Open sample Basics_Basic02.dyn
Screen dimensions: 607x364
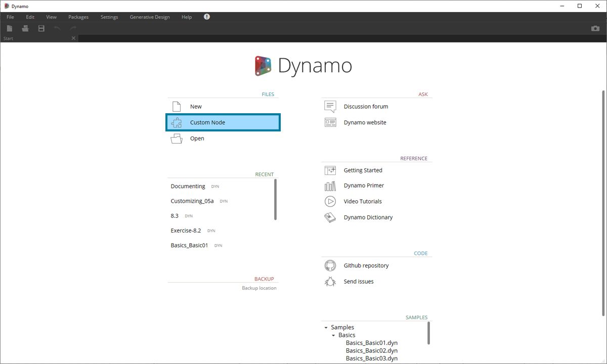(371, 350)
